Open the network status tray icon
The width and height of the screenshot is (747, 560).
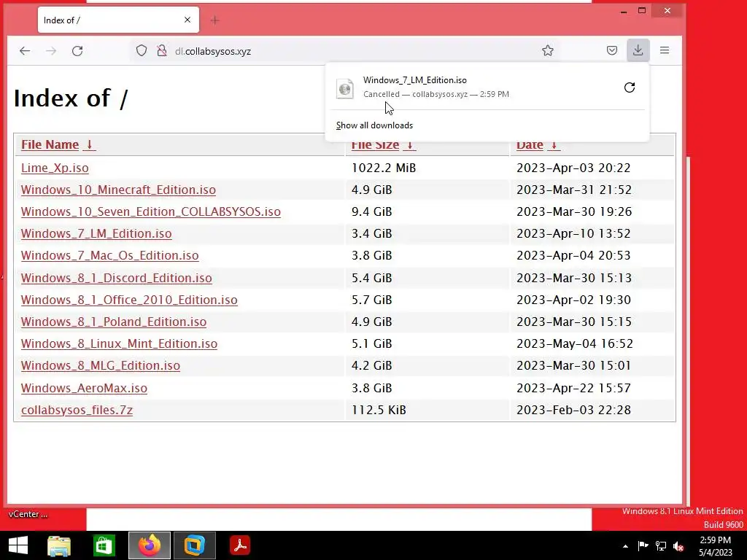(661, 546)
